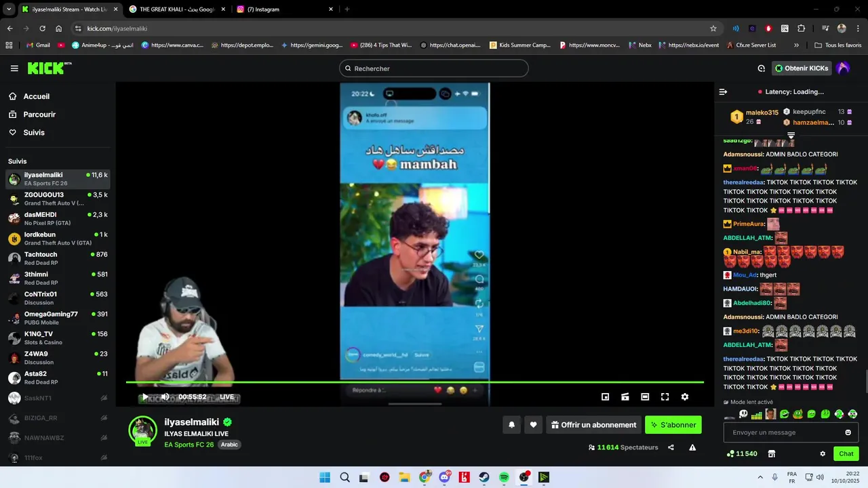Open dasMEHDI followed channel

tap(58, 218)
